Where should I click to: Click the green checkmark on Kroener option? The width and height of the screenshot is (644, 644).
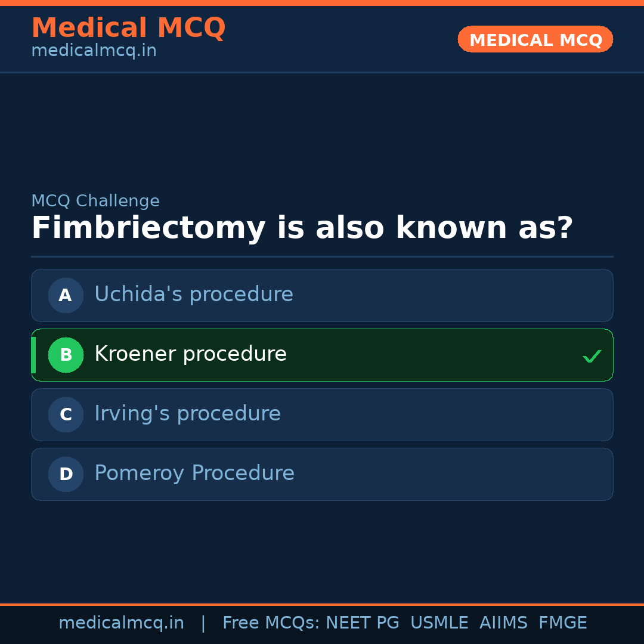(592, 356)
